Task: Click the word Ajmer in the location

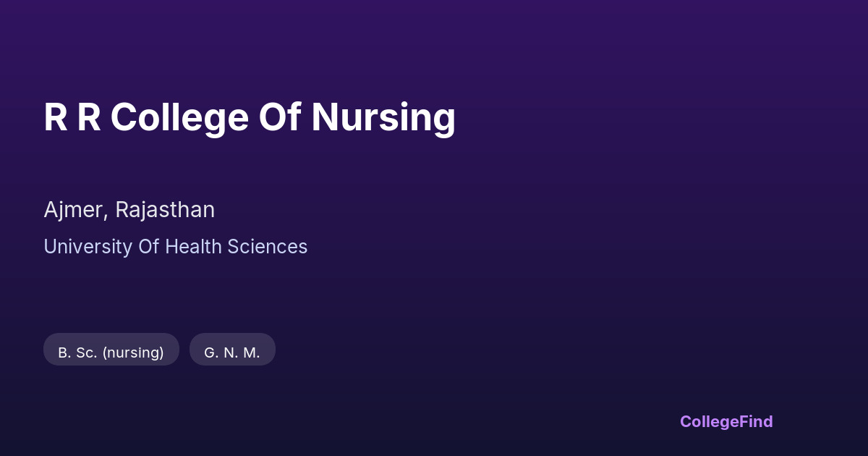Action: pyautogui.click(x=75, y=210)
